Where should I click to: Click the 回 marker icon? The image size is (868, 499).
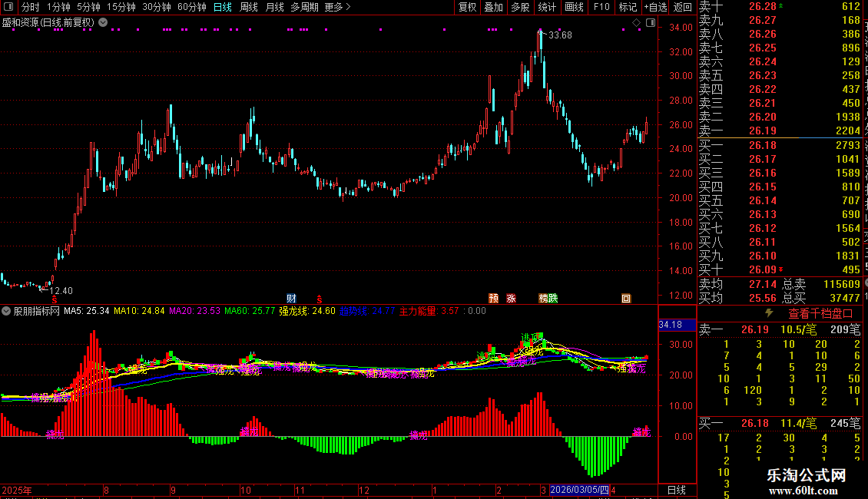[626, 298]
